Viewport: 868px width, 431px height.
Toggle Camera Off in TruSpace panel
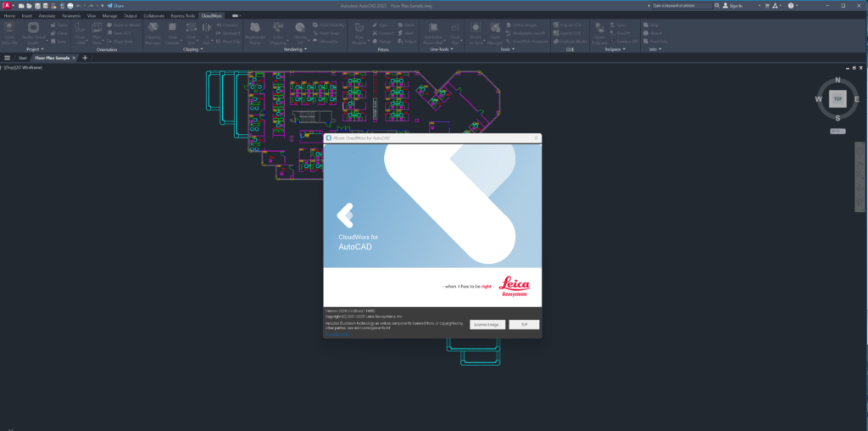623,41
